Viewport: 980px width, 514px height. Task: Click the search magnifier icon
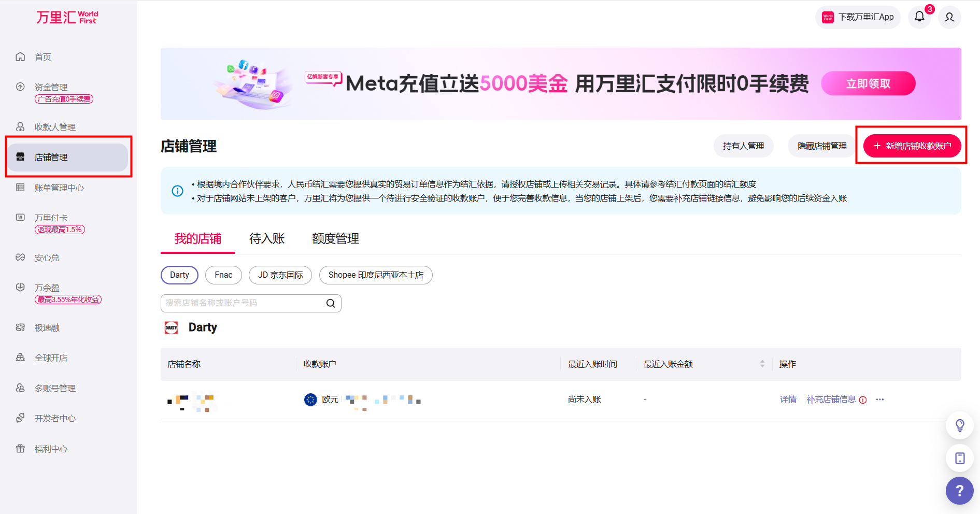(331, 303)
